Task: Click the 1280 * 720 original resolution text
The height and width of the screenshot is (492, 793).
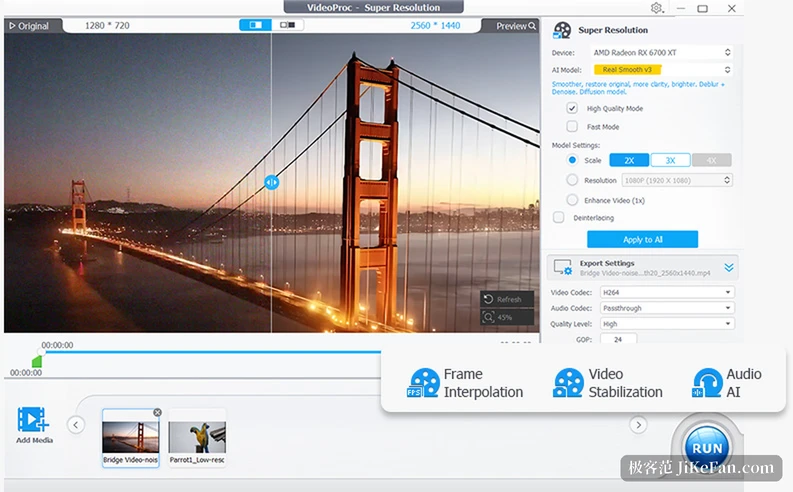Action: pos(107,25)
